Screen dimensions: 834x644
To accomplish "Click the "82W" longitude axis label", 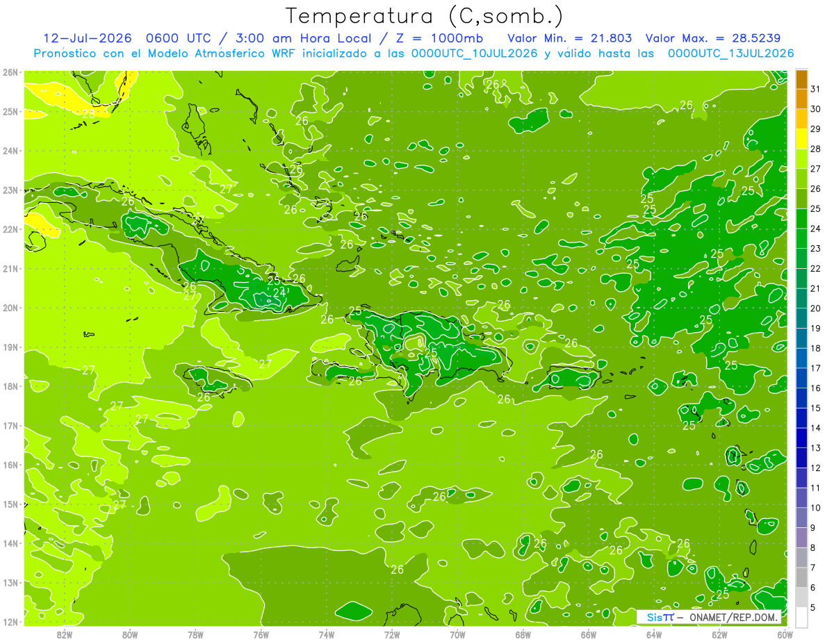I will 65,634.
